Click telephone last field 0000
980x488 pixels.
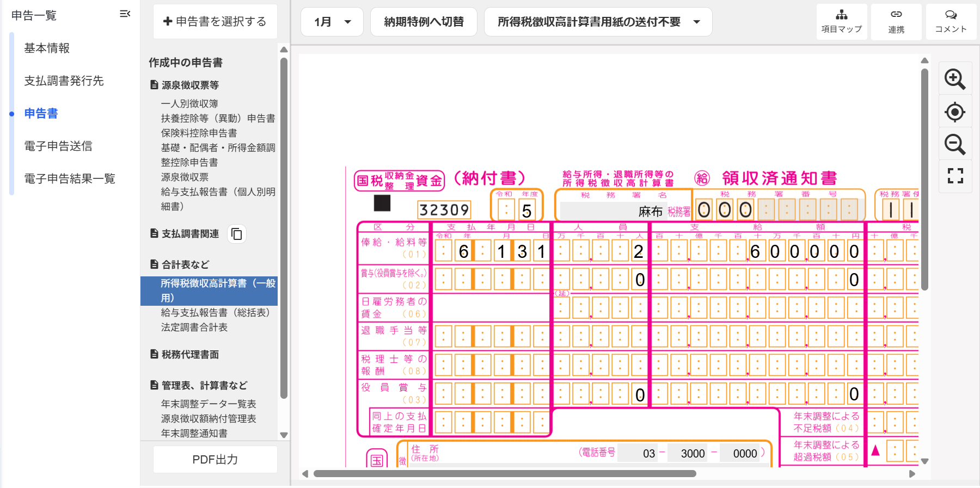click(x=739, y=453)
